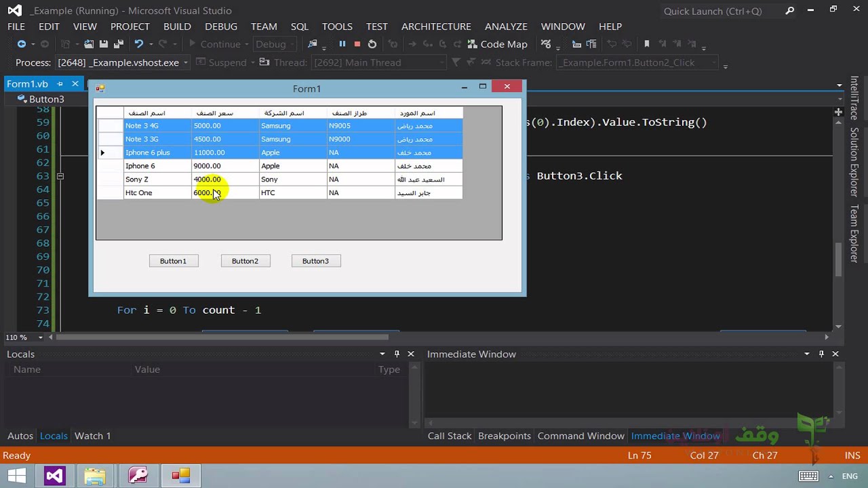Open the Solution Explorer side tab
Screen dimensions: 868x488
click(854, 162)
